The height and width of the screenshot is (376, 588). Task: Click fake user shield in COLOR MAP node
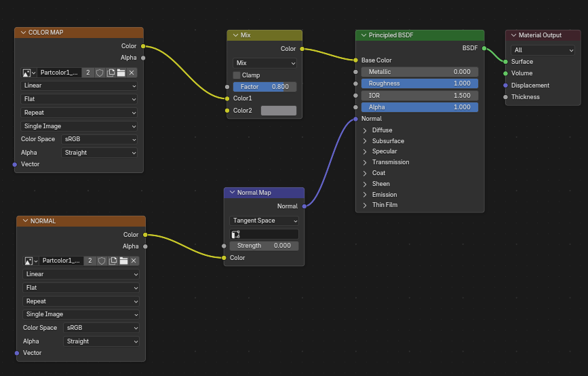click(x=100, y=73)
